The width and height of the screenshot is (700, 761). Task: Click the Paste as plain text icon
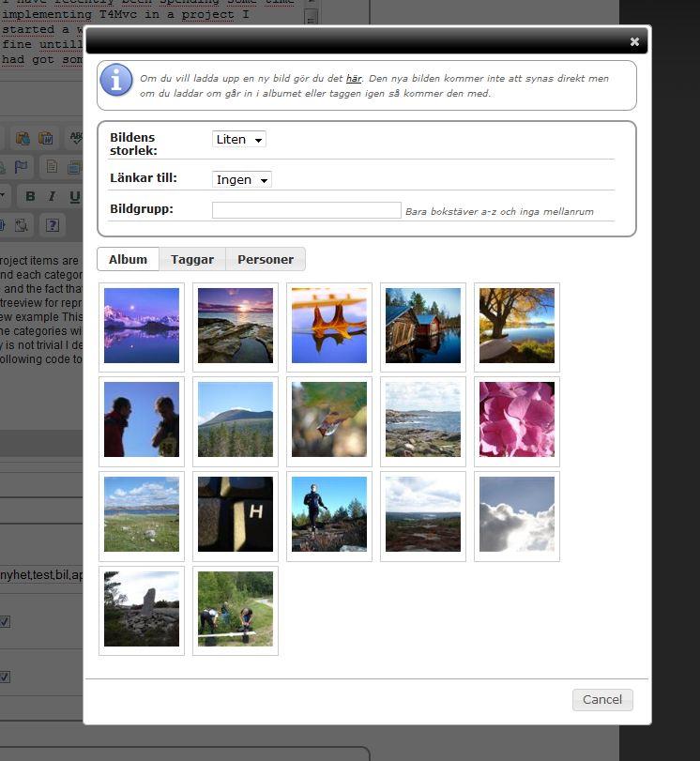click(x=23, y=139)
